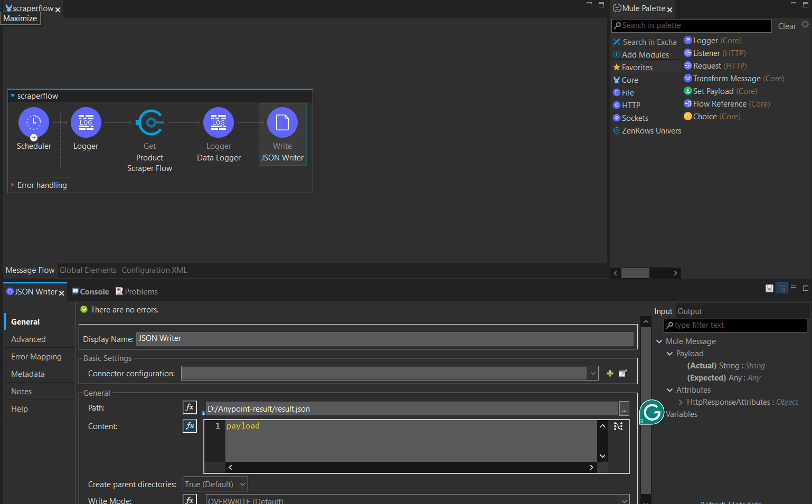The image size is (812, 504).
Task: Expand HttpResponseAttributes node
Action: pos(681,402)
